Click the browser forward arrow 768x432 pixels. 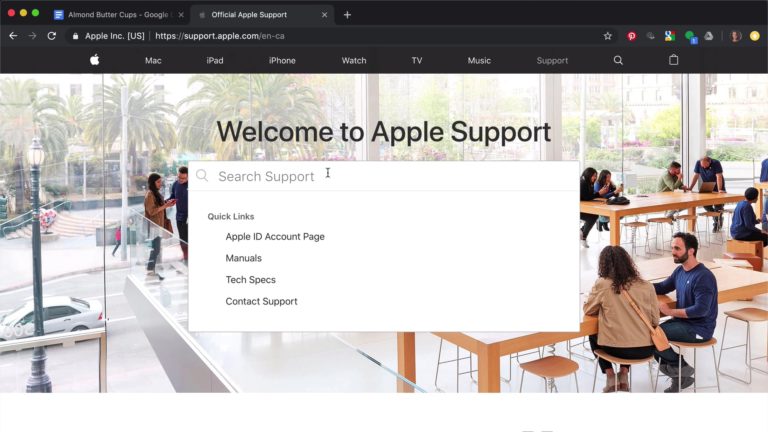pos(32,36)
